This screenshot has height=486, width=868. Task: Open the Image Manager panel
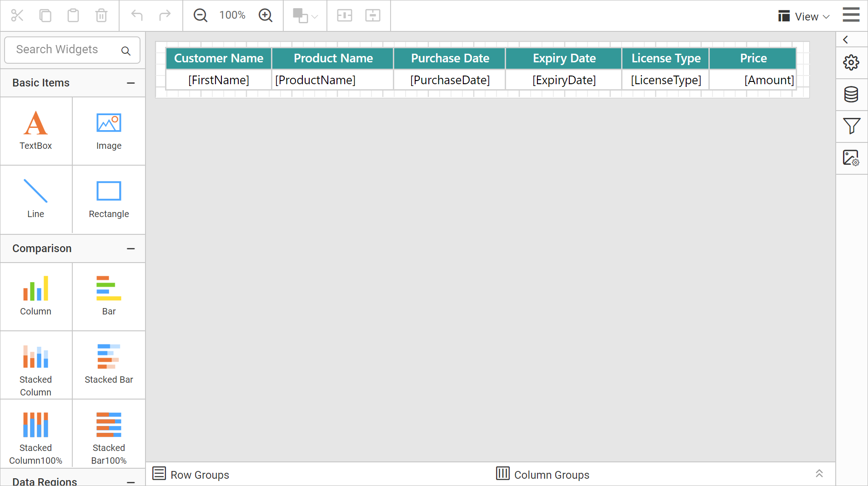(x=851, y=158)
